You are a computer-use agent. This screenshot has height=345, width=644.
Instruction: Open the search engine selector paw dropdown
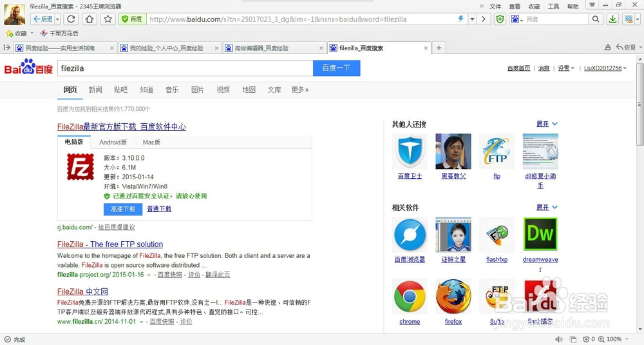(516, 19)
